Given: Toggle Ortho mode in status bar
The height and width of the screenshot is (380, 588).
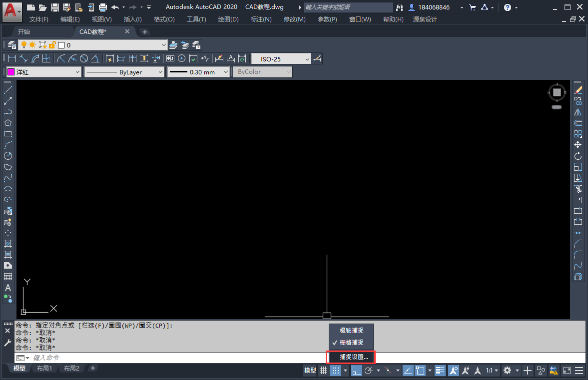Looking at the screenshot, I should 356,371.
